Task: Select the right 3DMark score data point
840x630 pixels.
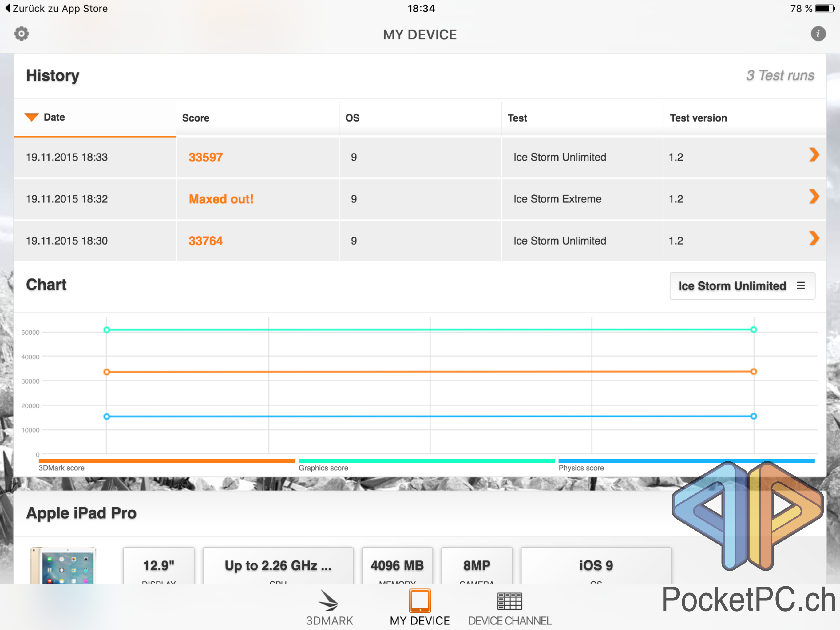Action: click(753, 372)
